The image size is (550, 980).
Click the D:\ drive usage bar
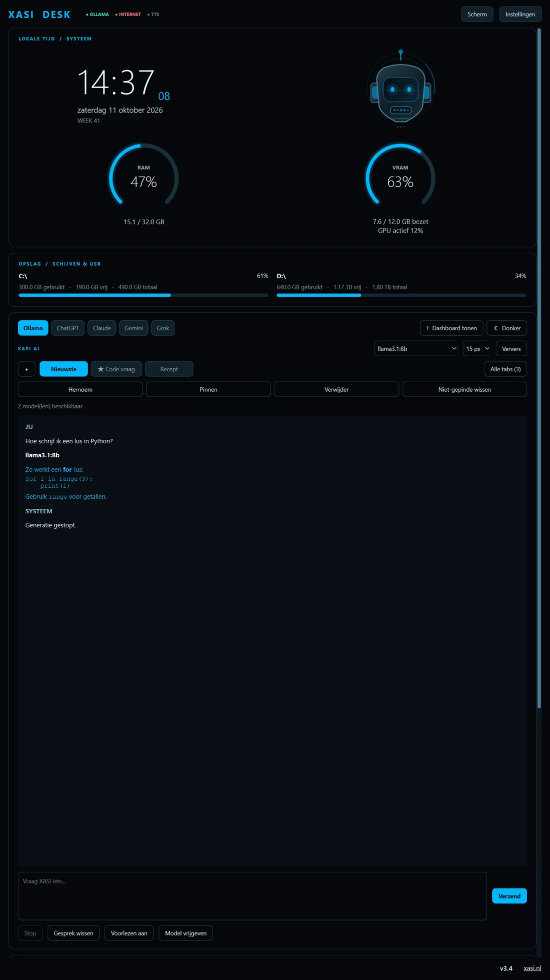point(401,295)
